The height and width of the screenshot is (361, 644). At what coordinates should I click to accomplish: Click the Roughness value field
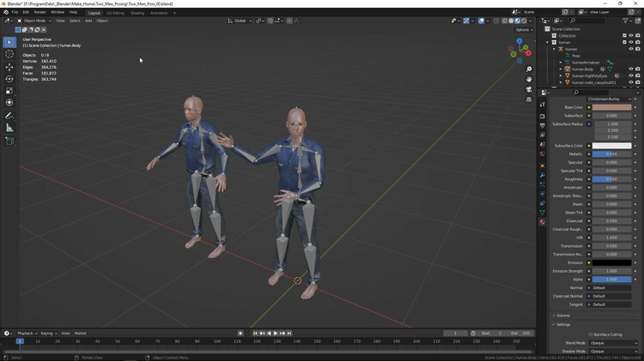[611, 179]
